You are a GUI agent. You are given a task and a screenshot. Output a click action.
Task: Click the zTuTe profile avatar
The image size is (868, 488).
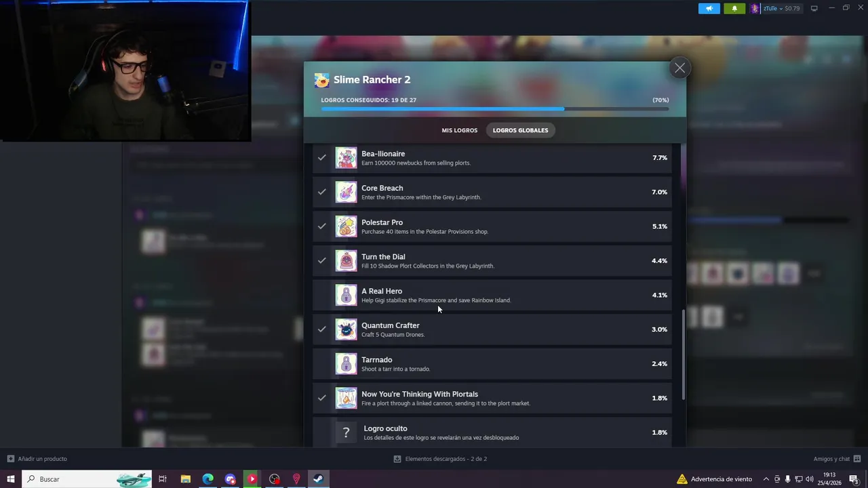pyautogui.click(x=755, y=8)
